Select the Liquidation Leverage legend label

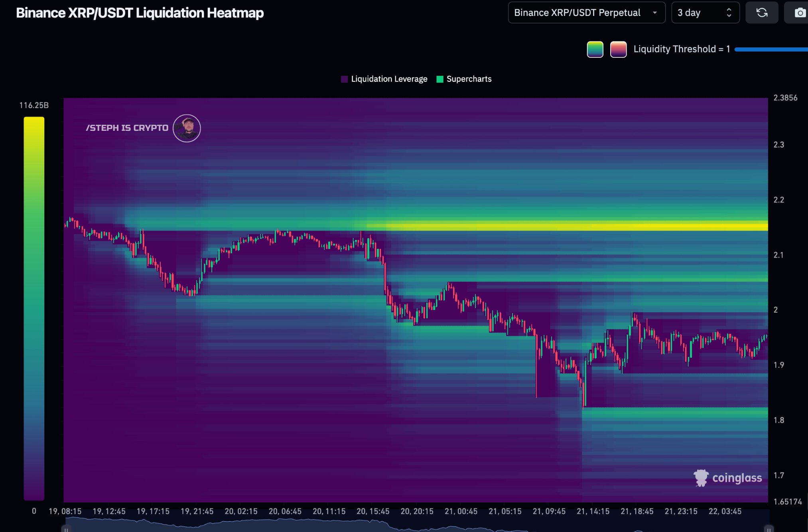tap(389, 79)
